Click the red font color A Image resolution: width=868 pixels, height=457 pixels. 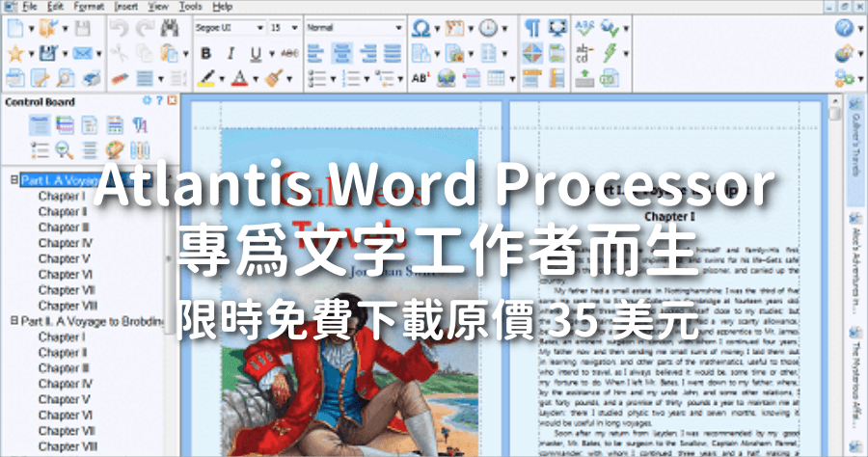239,78
